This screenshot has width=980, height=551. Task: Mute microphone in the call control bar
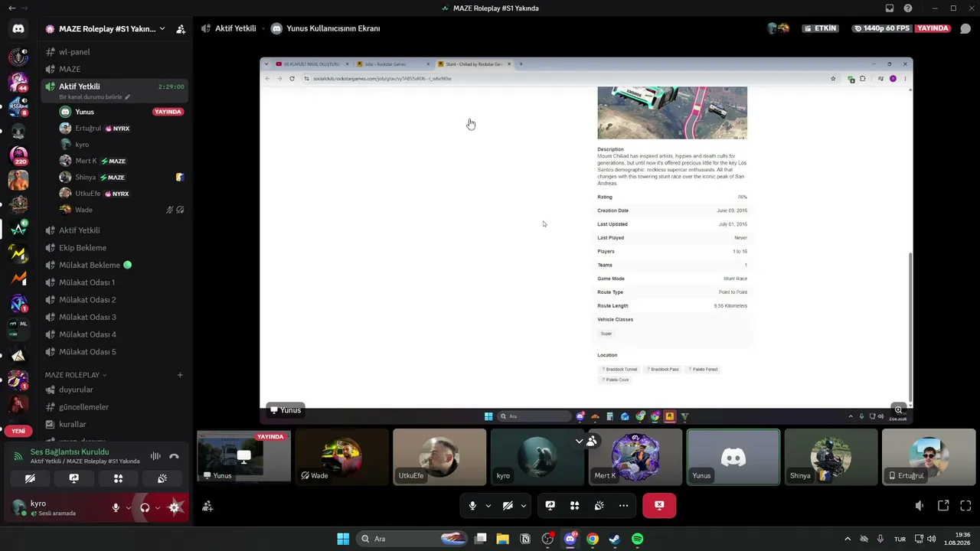pyautogui.click(x=472, y=506)
